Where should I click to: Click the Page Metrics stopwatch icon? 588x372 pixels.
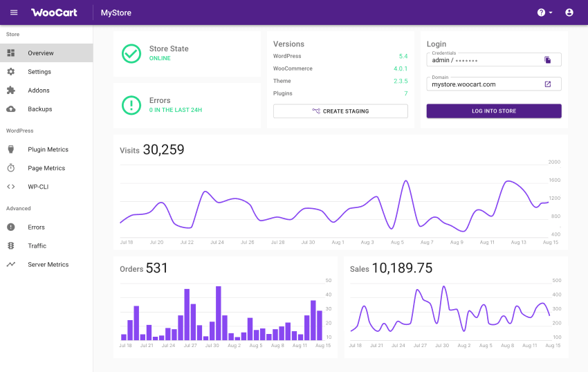[x=11, y=168]
